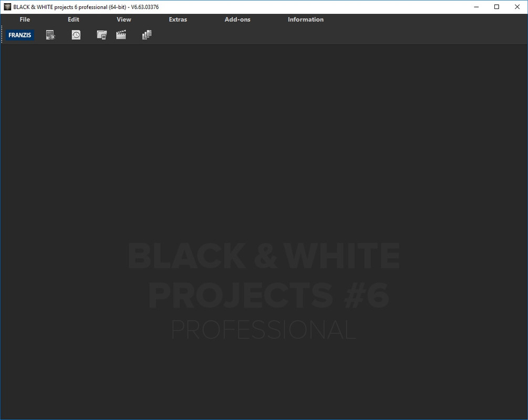This screenshot has height=420, width=528.
Task: Open the RAW image viewer icon
Action: (x=50, y=35)
